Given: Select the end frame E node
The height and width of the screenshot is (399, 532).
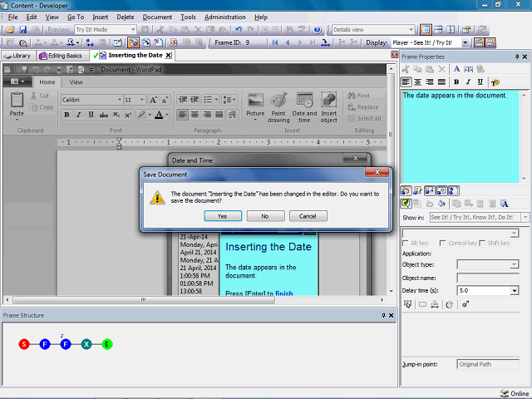Looking at the screenshot, I should 107,344.
